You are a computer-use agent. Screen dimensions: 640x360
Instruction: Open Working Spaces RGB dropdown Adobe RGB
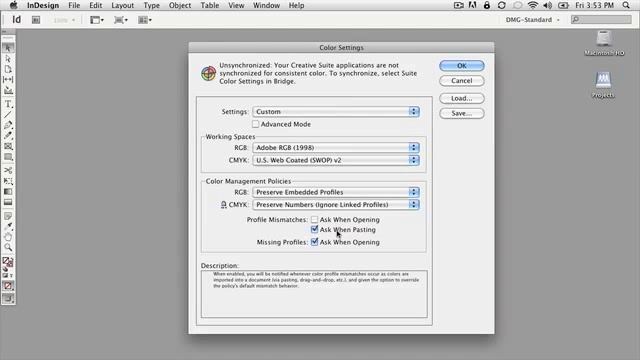coord(336,148)
